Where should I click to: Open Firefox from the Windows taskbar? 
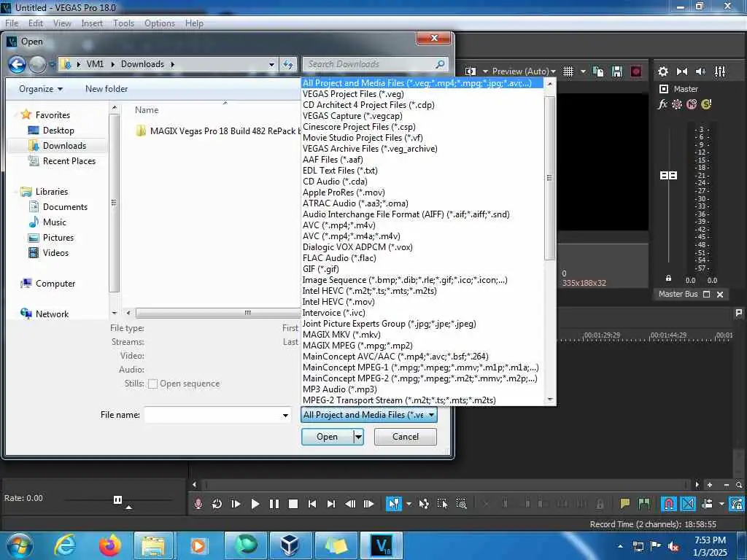pos(110,545)
